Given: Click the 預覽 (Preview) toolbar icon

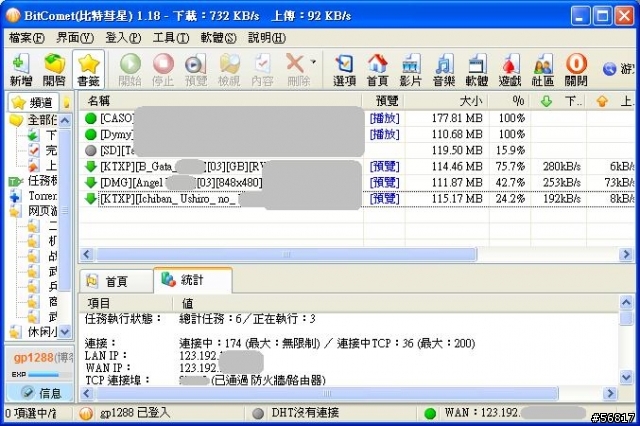Looking at the screenshot, I should coord(196,69).
